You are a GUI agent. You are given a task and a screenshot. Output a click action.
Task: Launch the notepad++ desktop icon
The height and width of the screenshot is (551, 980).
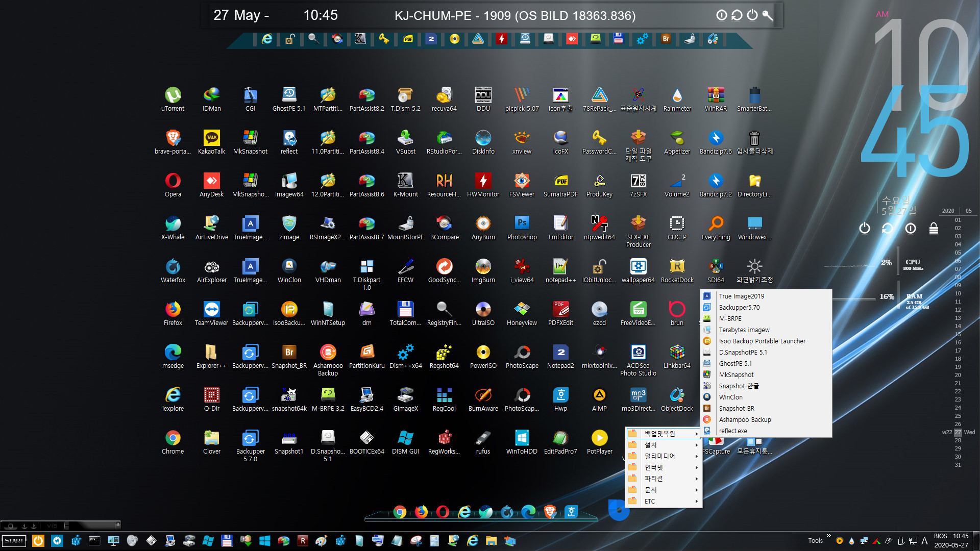[x=560, y=270]
